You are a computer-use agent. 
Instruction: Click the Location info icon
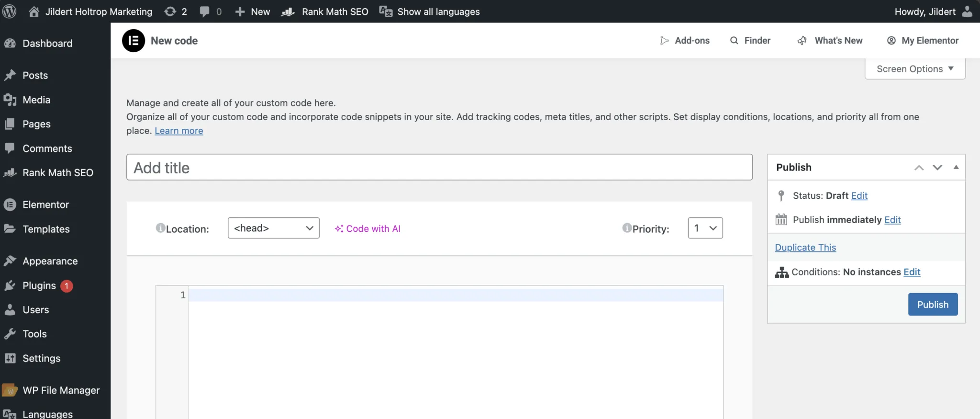[x=160, y=228]
